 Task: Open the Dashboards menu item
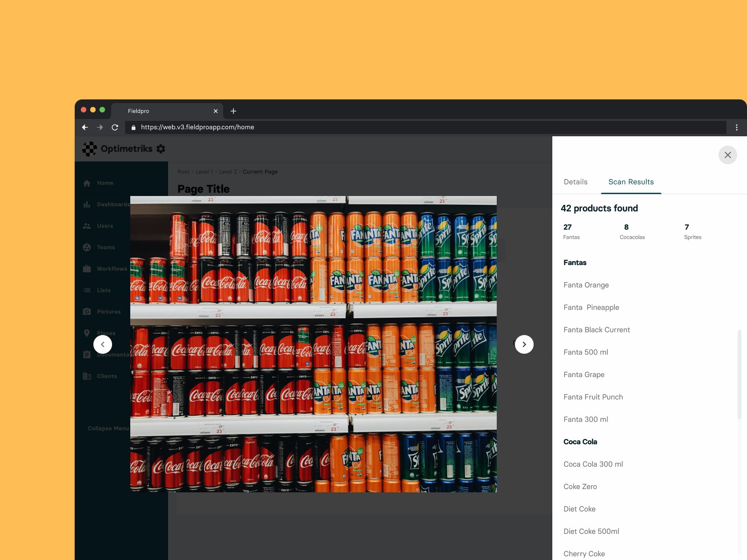[113, 204]
